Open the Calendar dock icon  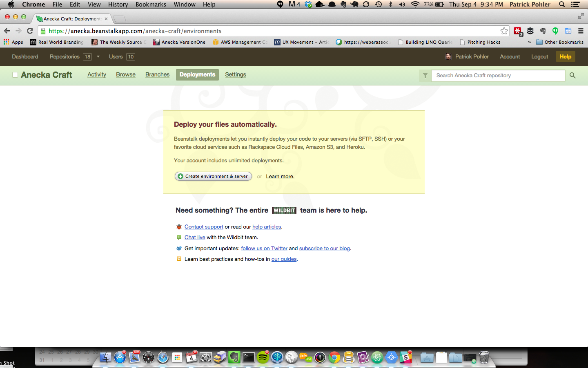pyautogui.click(x=192, y=357)
